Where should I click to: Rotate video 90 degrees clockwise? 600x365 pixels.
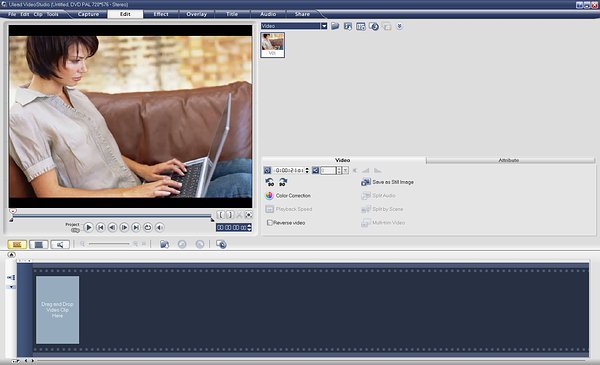tap(283, 182)
